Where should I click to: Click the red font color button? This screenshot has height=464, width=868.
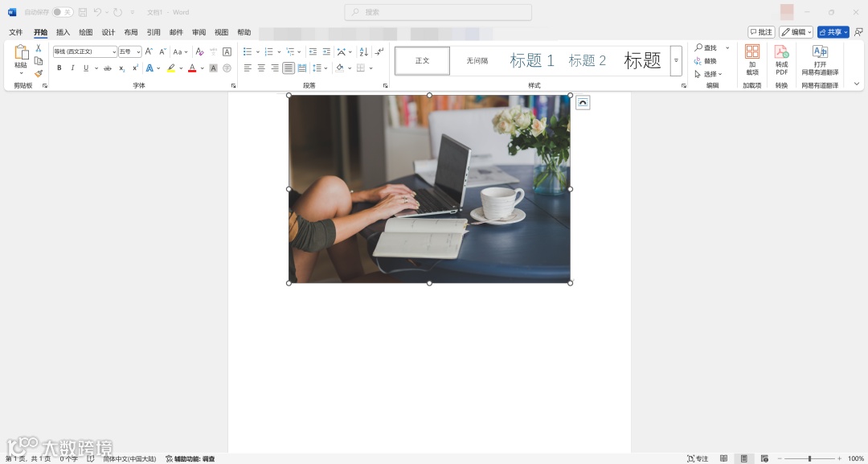point(192,68)
